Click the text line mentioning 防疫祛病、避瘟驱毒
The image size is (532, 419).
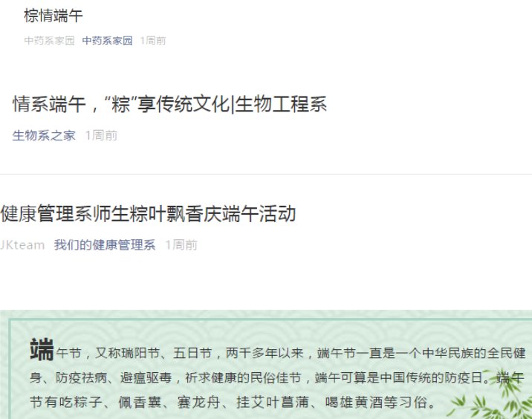click(x=276, y=377)
